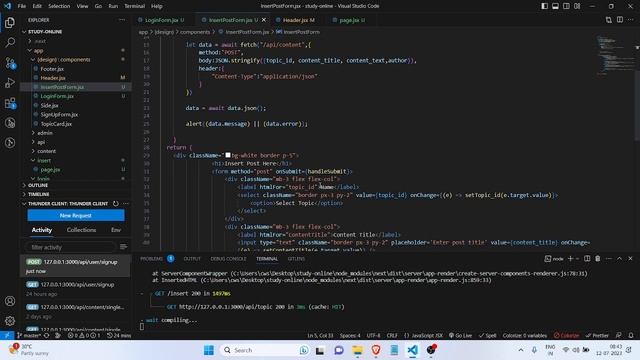
Task: Open the Selection menu
Action: point(59,6)
